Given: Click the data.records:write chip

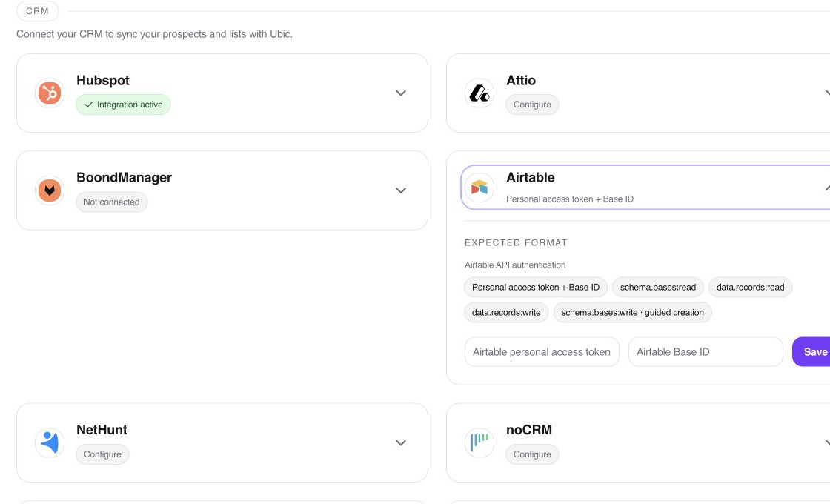Looking at the screenshot, I should 506,313.
